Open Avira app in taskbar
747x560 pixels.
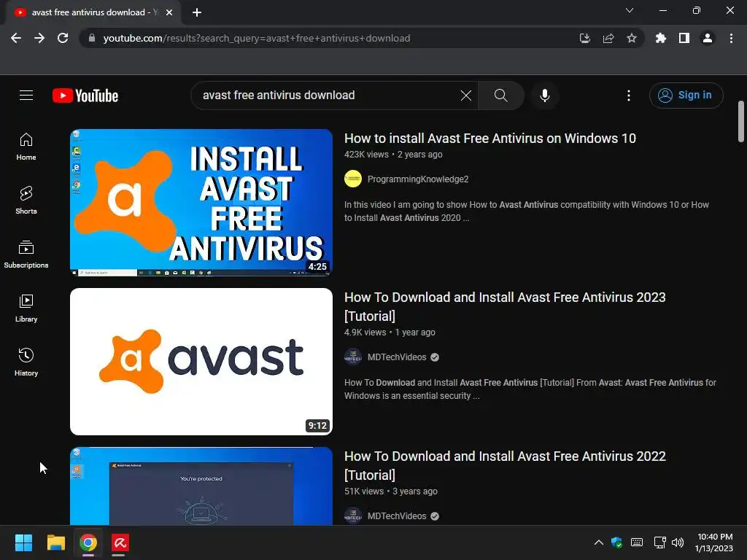point(120,542)
